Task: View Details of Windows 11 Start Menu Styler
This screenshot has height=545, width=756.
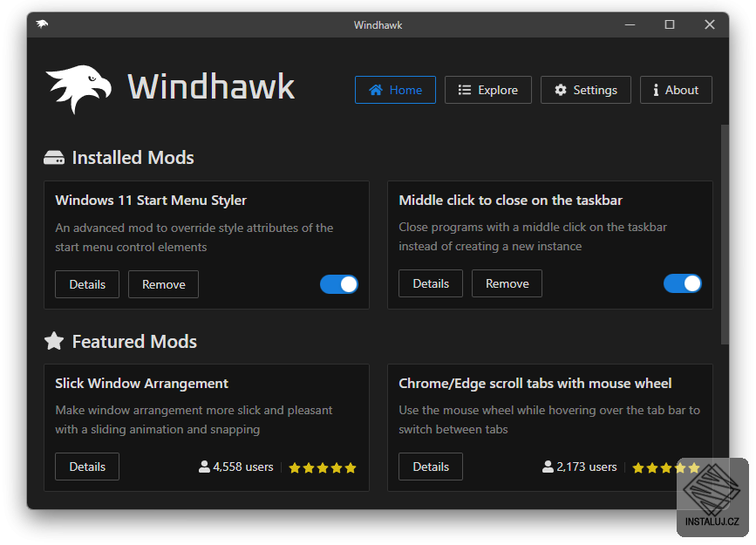Action: (x=87, y=284)
